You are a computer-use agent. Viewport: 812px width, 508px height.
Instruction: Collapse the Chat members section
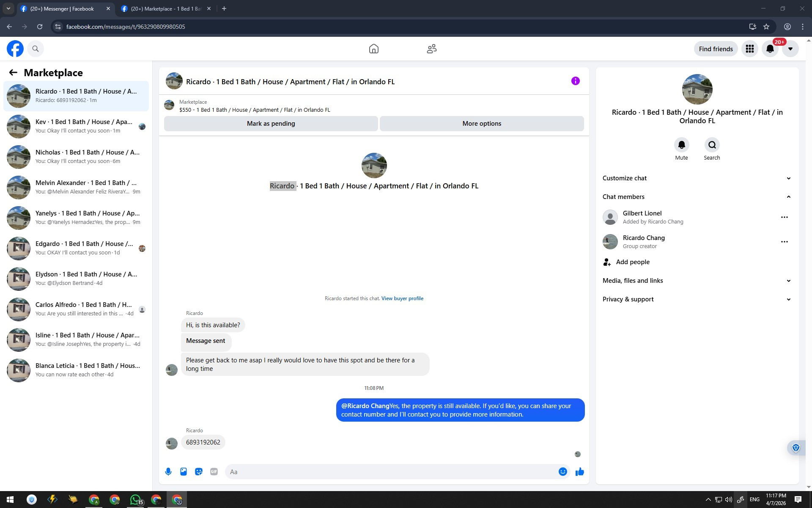[x=697, y=197]
